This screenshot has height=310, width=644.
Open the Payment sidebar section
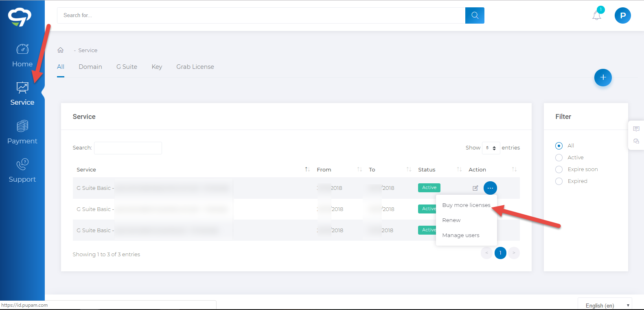22,133
